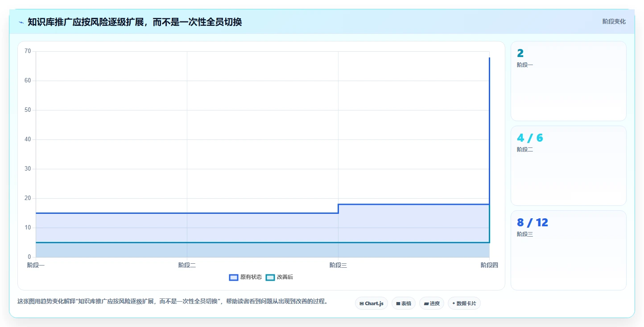Click the 阶段四 x-axis label
The height and width of the screenshot is (327, 644).
(x=489, y=265)
